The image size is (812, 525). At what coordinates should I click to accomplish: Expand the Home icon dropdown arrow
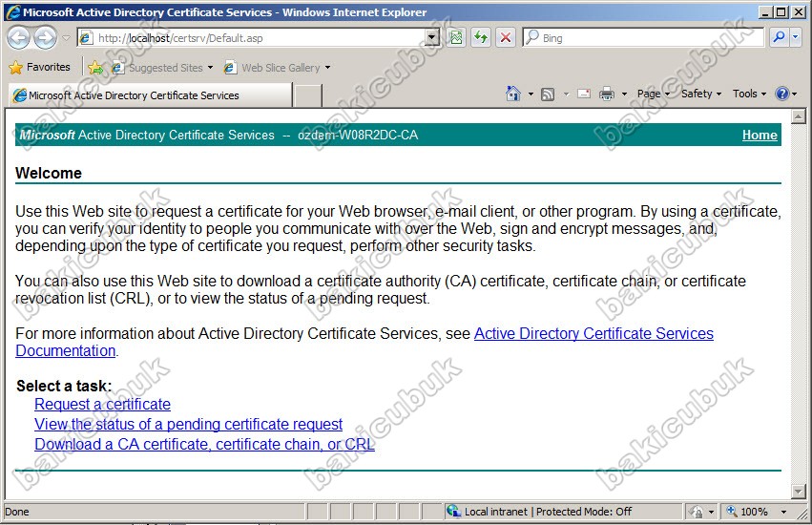pyautogui.click(x=531, y=94)
